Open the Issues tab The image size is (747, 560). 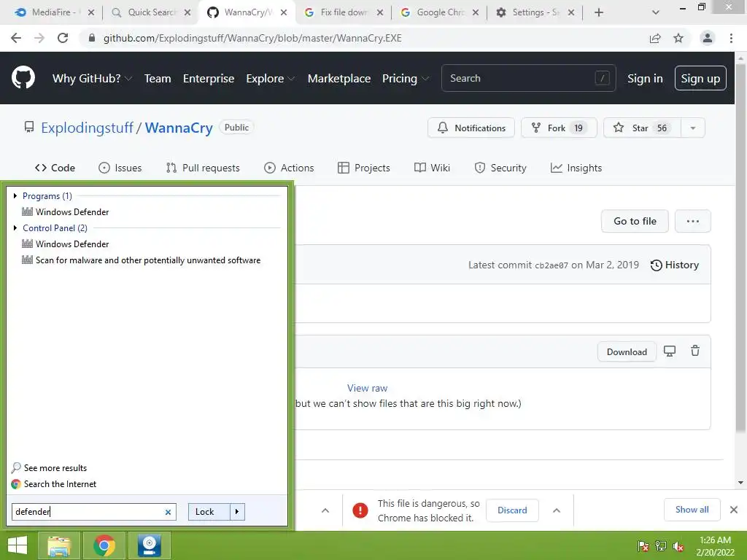120,168
